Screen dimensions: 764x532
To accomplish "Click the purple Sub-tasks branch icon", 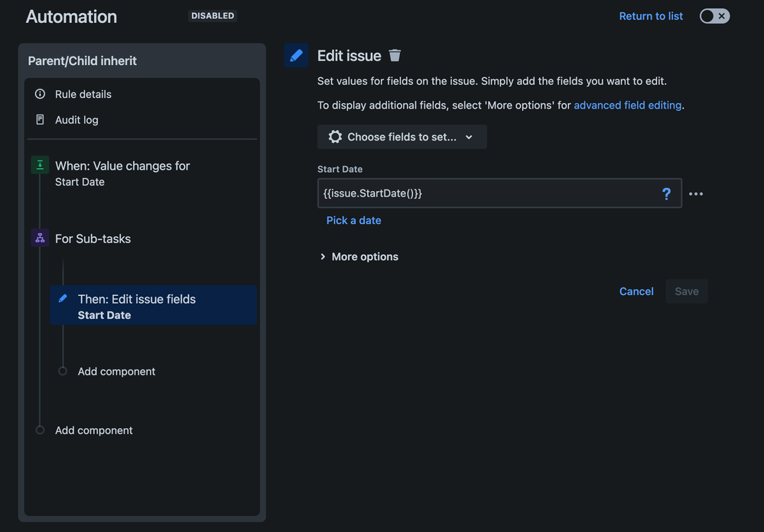I will (40, 238).
